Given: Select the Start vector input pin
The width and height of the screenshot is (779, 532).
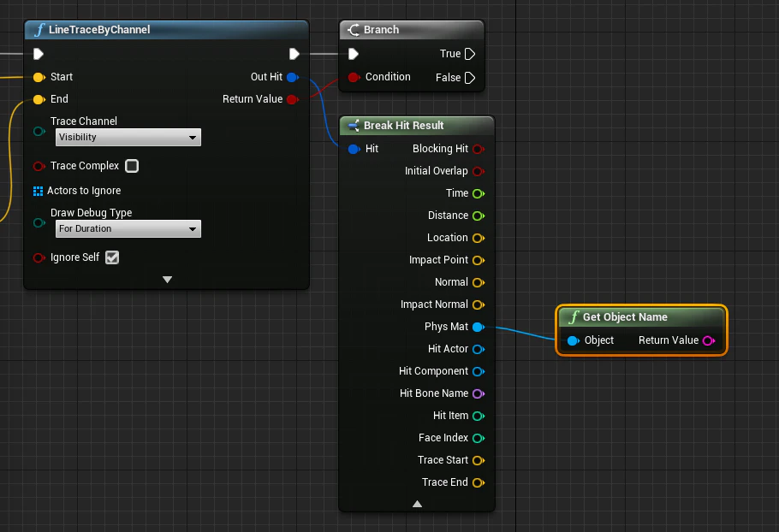Looking at the screenshot, I should 39,77.
